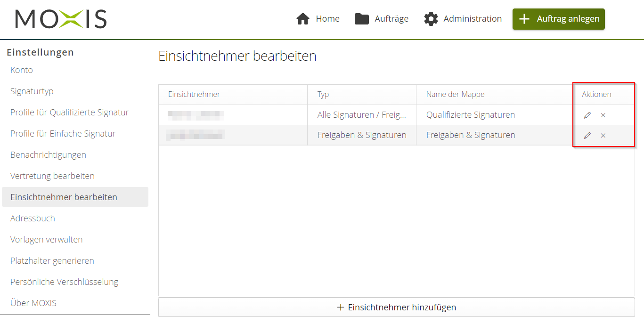Click the plus icon inside Auftrag anlegen
Screen dimensions: 644x324
tap(524, 19)
